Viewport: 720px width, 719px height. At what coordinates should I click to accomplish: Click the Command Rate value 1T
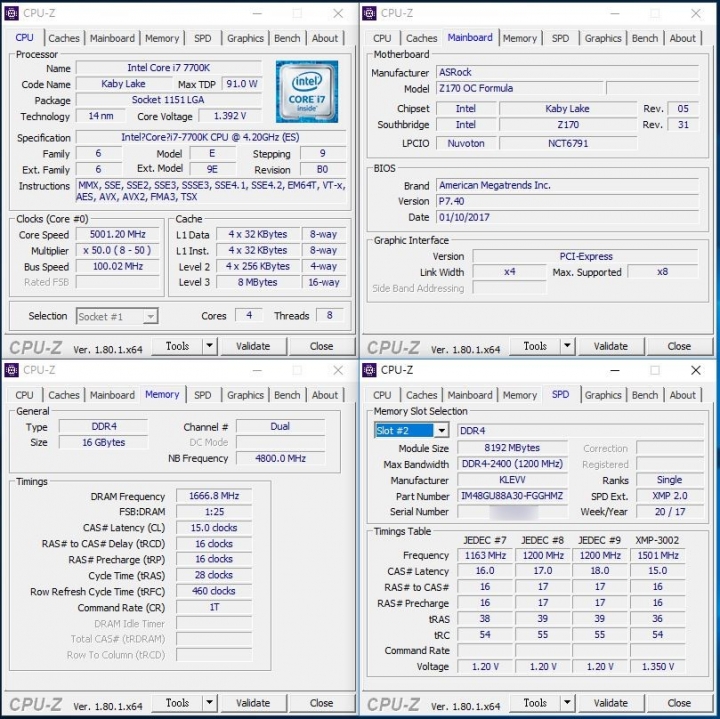[x=214, y=607]
